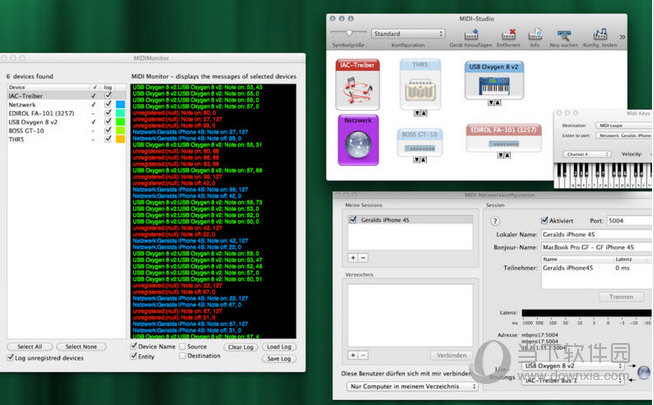
Task: Open the IAC-Treiber Bus 1 routing dropdown
Action: (573, 380)
